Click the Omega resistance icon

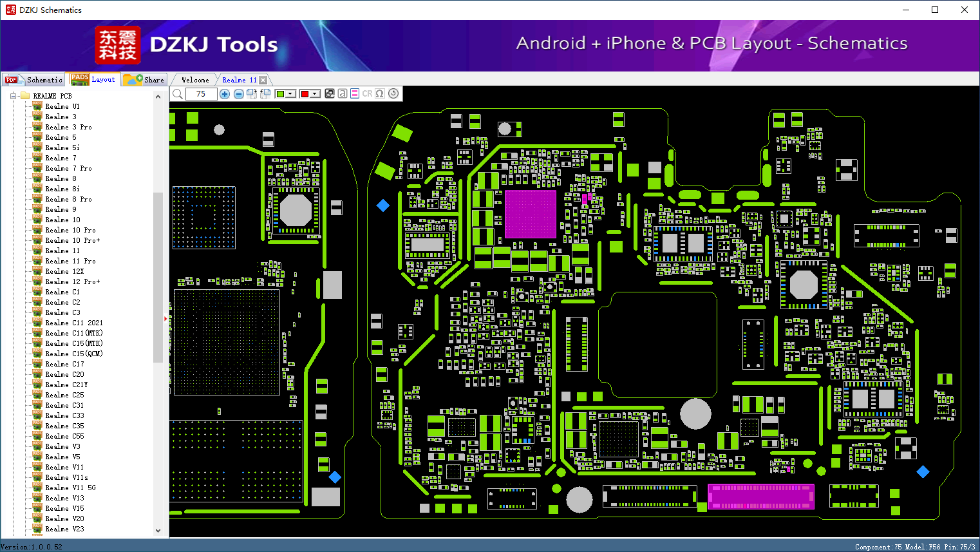380,93
